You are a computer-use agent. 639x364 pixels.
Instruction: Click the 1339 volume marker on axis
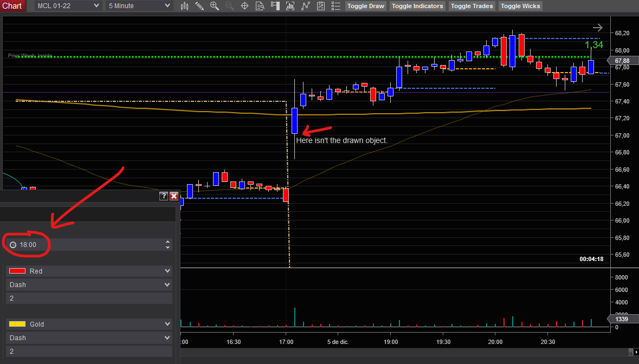coord(622,319)
